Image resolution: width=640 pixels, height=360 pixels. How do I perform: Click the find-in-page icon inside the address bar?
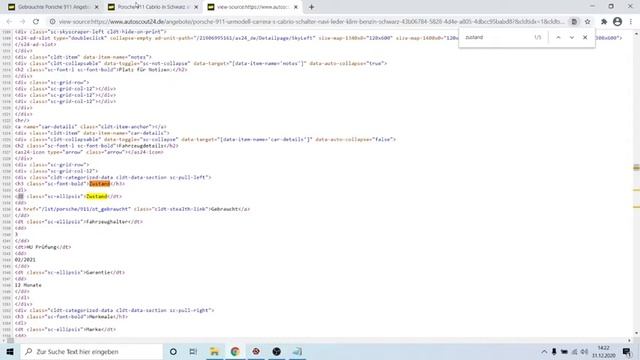pos(574,22)
